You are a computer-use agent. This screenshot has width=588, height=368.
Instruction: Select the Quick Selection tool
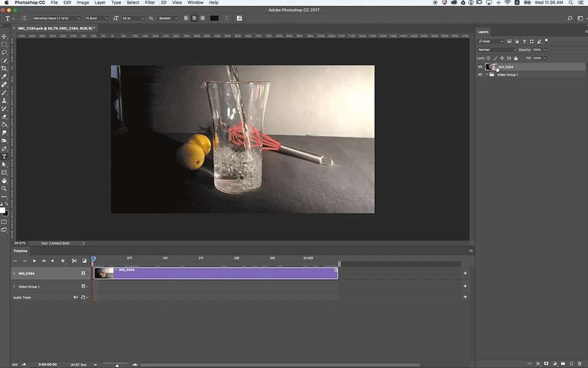(4, 60)
